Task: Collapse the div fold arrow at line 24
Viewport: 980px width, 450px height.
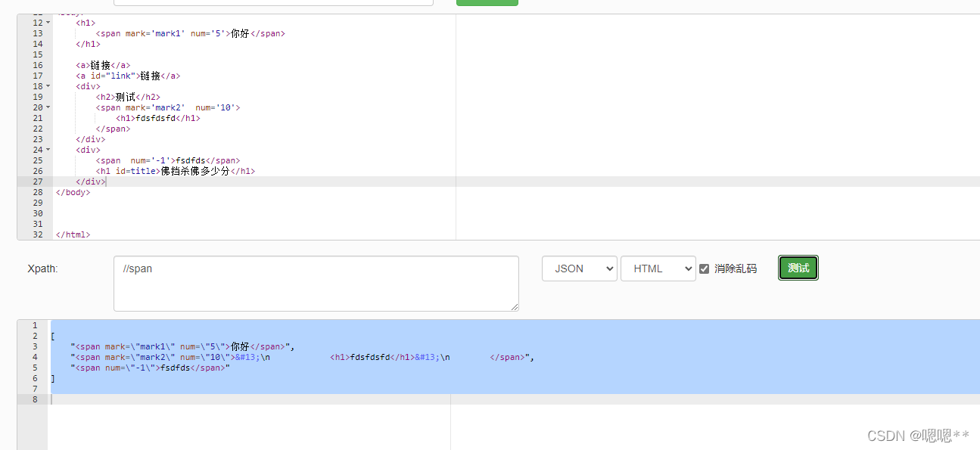Action: pos(48,150)
